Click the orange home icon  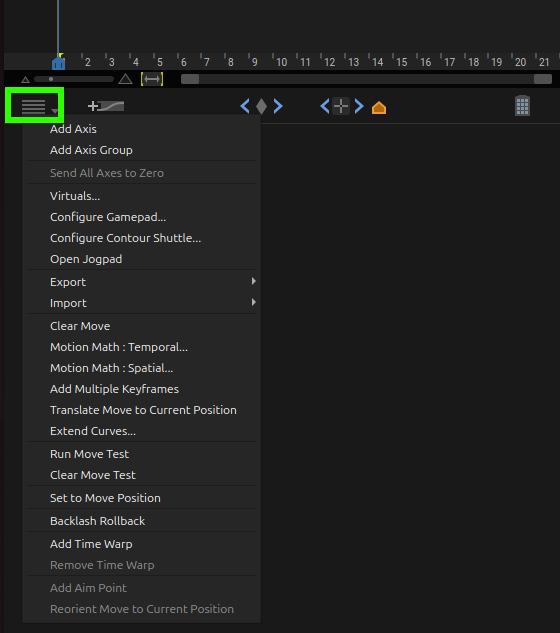(x=379, y=108)
